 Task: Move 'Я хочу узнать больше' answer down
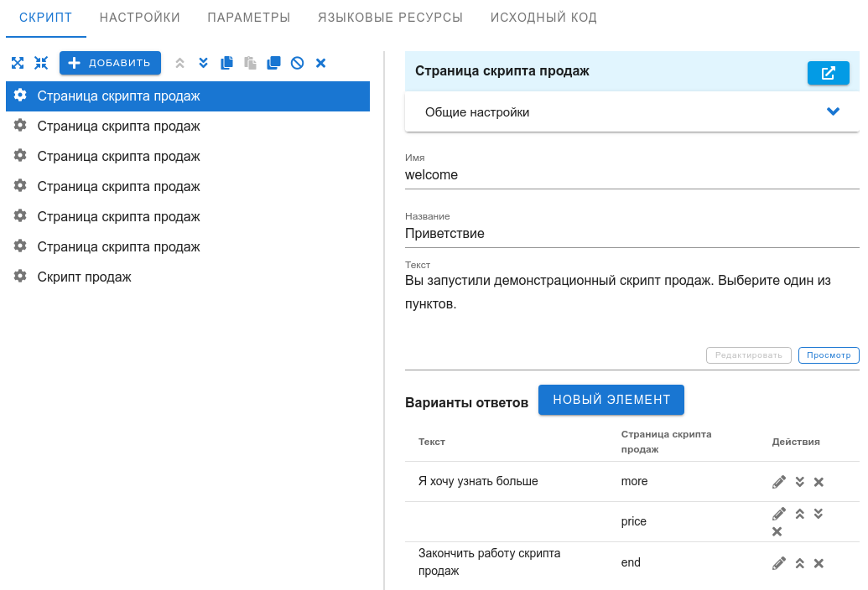(x=799, y=482)
